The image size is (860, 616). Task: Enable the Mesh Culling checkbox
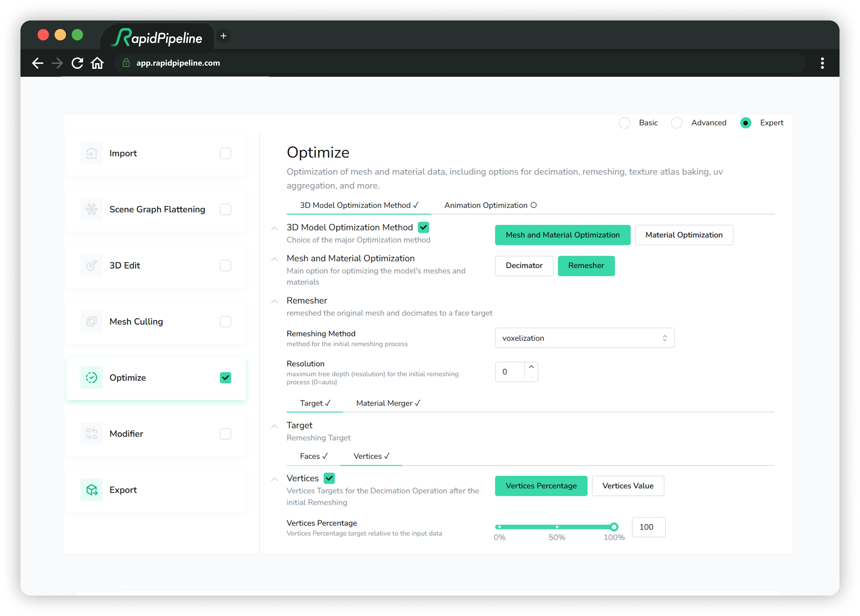tap(225, 322)
